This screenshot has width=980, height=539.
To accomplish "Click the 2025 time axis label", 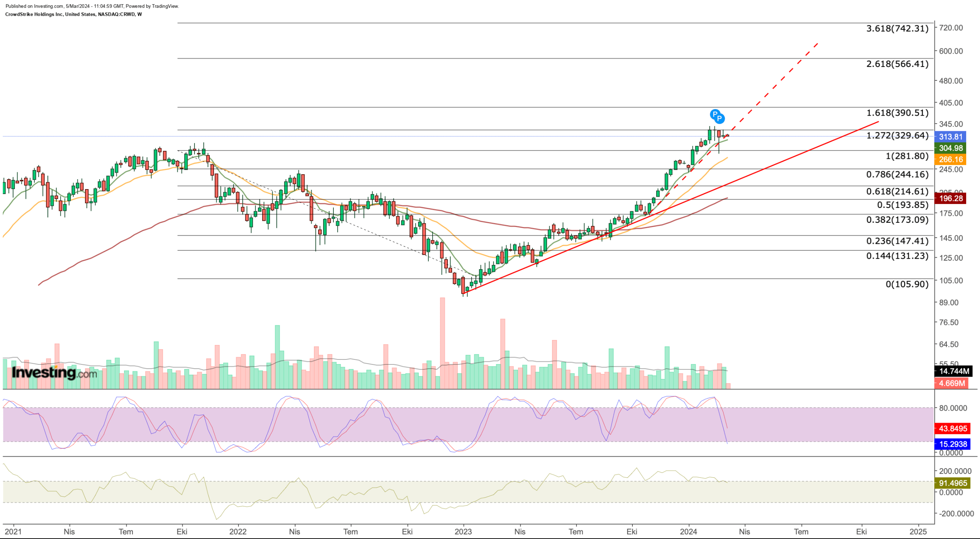I will click(x=918, y=532).
